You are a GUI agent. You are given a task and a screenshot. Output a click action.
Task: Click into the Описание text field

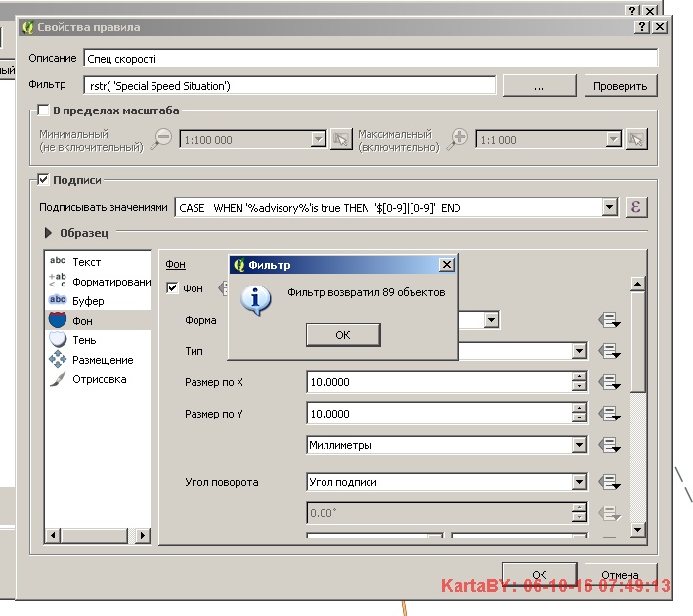click(370, 59)
